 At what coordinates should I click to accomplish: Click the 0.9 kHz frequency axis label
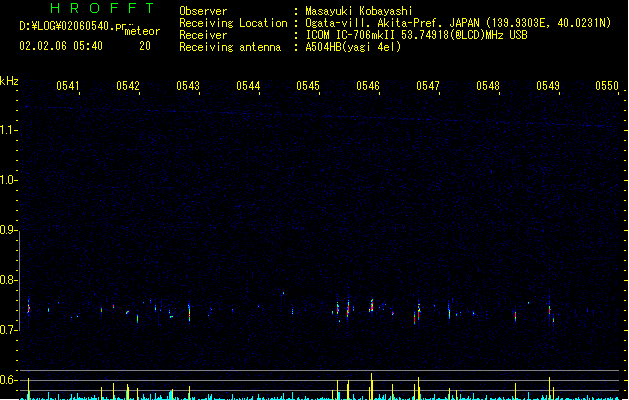click(8, 230)
